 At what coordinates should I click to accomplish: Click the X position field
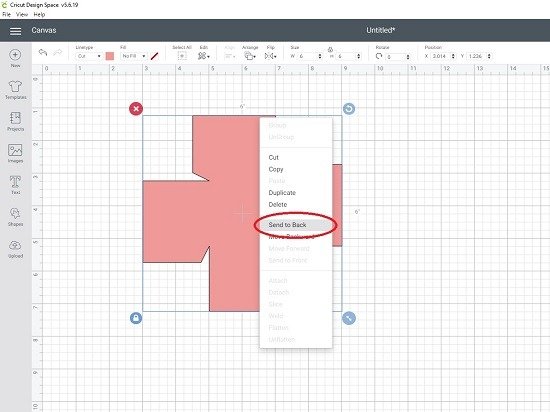(440, 56)
